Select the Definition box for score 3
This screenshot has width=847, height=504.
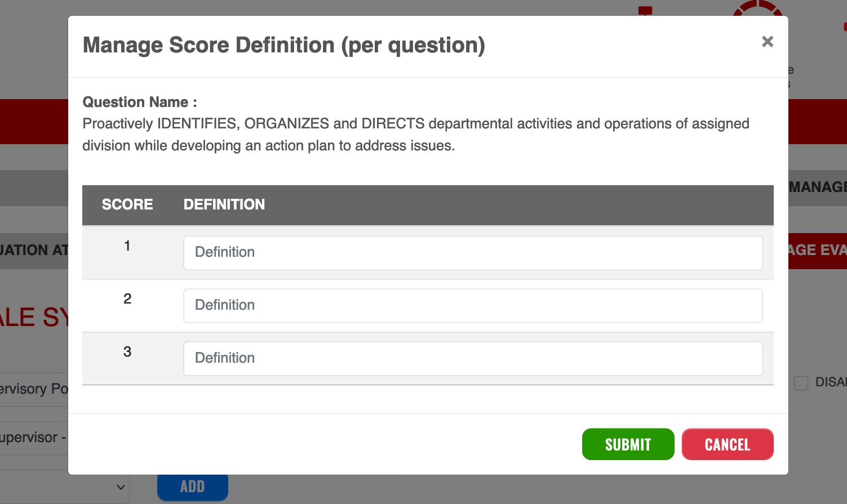pos(473,359)
